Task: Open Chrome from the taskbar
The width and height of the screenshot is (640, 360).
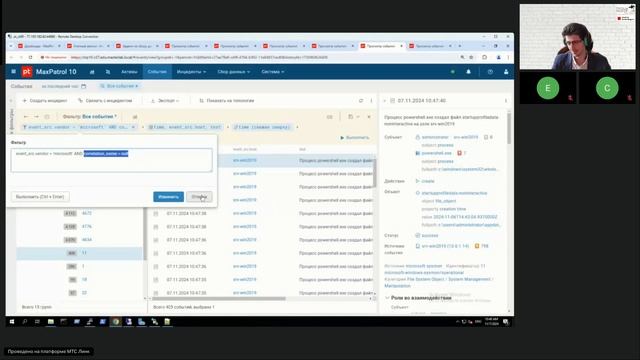Action: [116, 322]
